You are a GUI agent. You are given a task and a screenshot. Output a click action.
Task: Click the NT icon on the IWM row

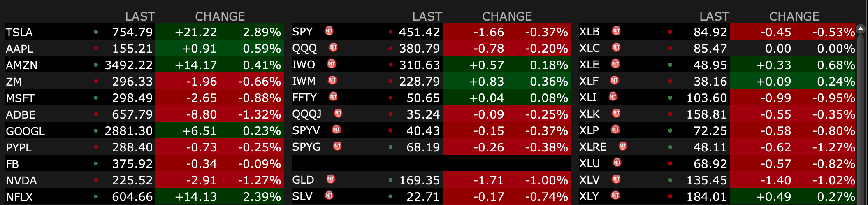[332, 80]
